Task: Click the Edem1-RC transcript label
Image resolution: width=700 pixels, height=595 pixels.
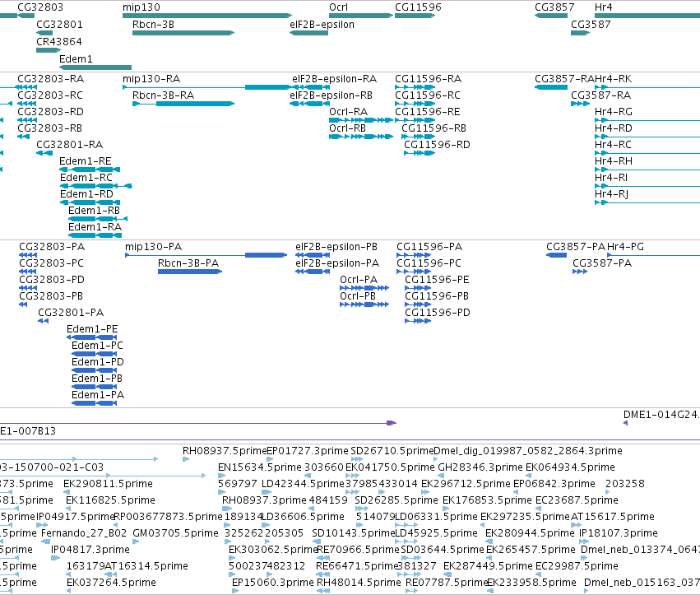Action: pyautogui.click(x=86, y=177)
